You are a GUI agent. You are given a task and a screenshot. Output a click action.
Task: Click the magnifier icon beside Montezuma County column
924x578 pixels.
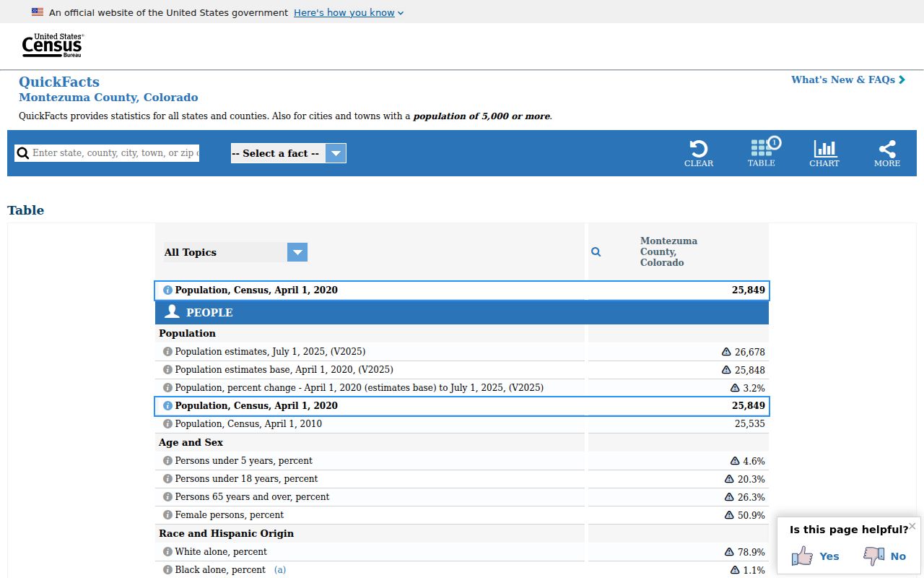pos(596,252)
